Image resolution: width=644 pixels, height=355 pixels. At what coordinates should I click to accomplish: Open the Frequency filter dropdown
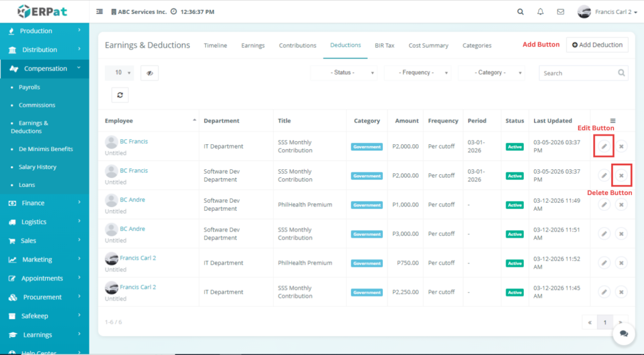tap(417, 73)
